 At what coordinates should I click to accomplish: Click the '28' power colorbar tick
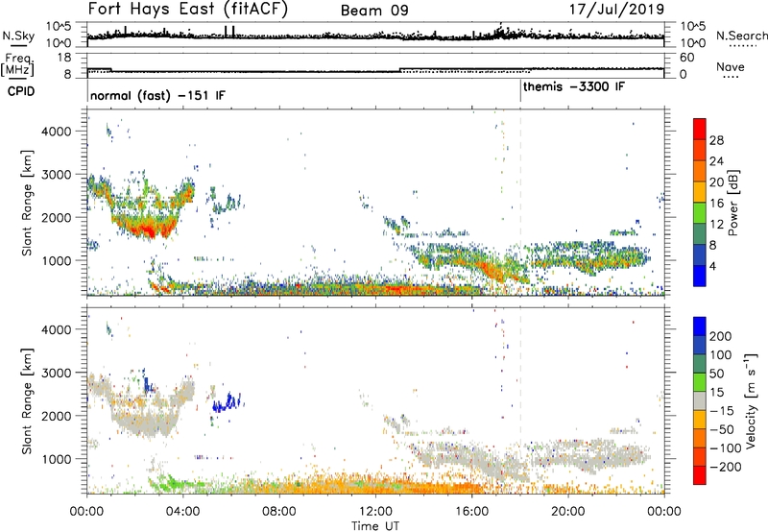716,140
